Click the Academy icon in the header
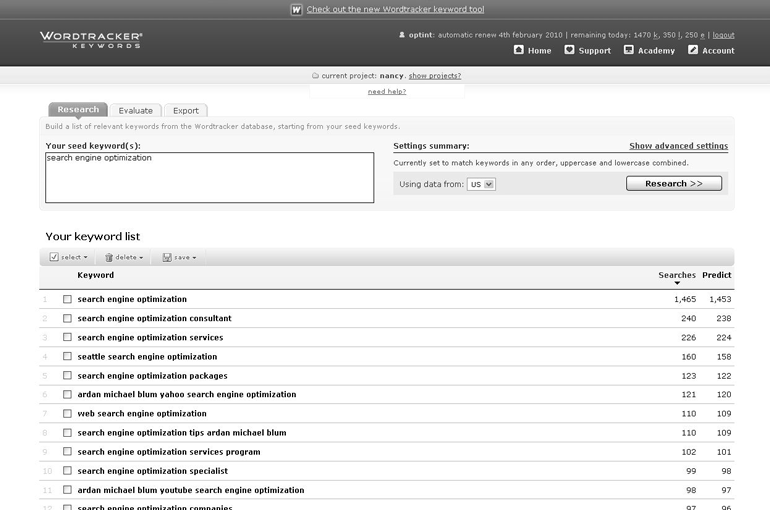 pos(629,50)
